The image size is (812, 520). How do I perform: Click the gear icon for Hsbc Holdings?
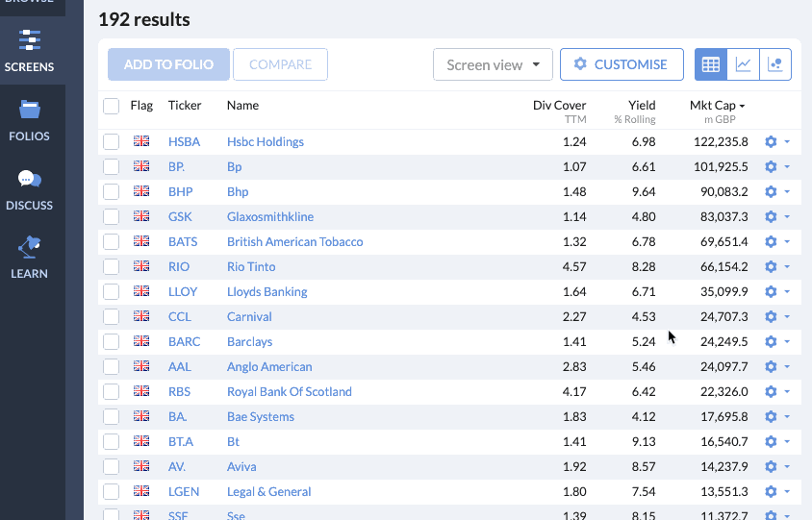771,141
